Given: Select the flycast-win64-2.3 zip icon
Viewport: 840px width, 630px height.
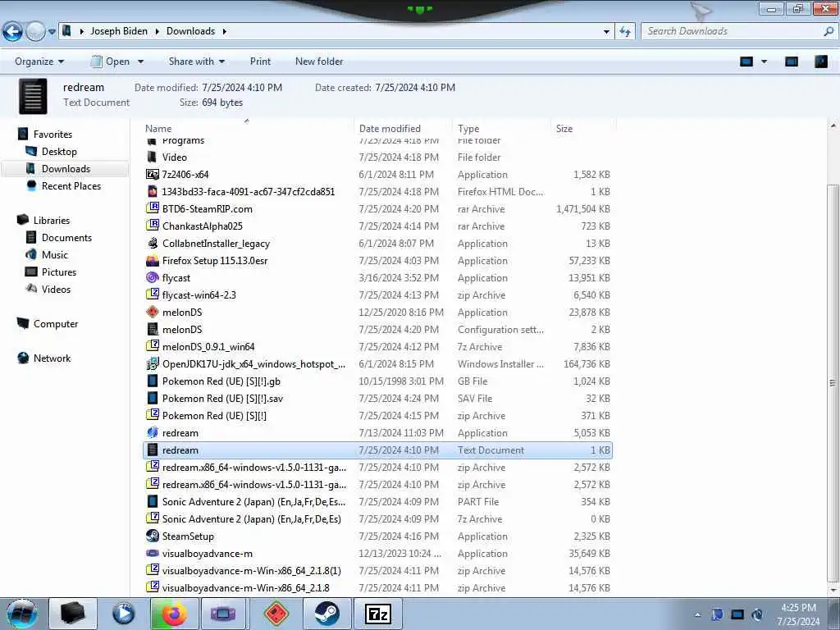Looking at the screenshot, I should (152, 294).
